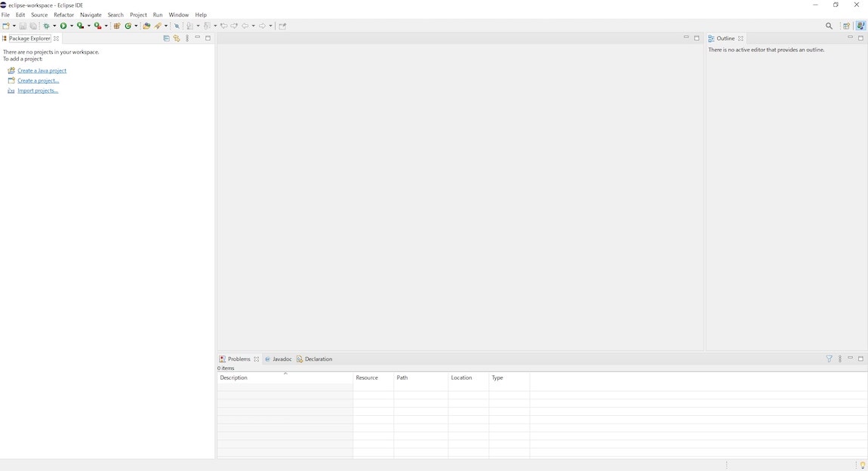
Task: Click the green Run button
Action: tap(63, 26)
